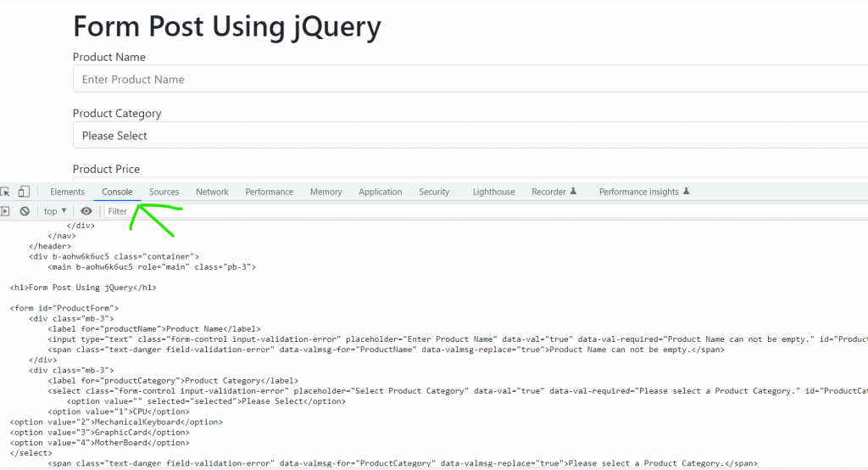Switch to the Elements tab
The height and width of the screenshot is (470, 868).
(x=67, y=192)
